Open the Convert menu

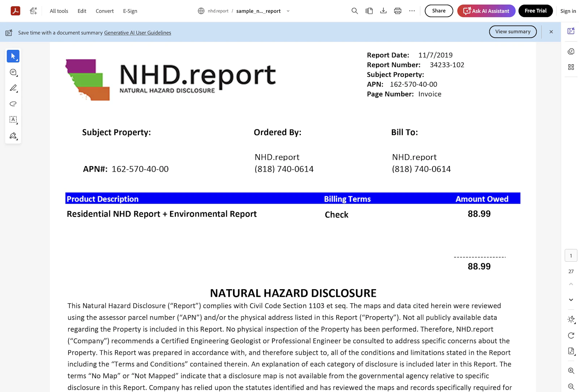pos(105,11)
